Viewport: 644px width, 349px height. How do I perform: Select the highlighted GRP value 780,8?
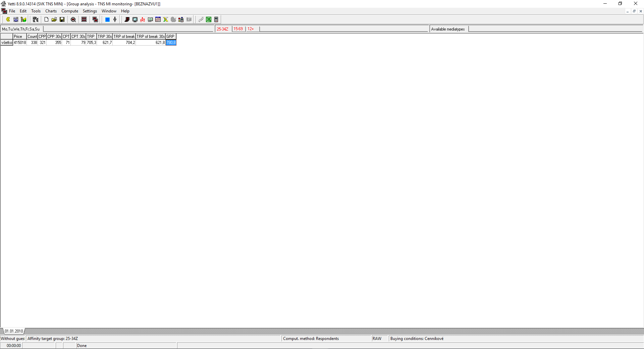[x=171, y=43]
